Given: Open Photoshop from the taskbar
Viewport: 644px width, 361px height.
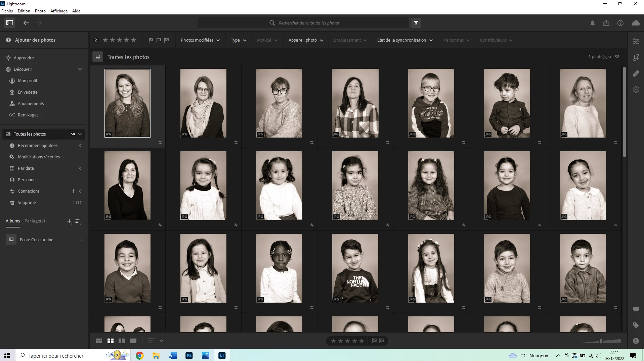Looking at the screenshot, I should (x=189, y=355).
